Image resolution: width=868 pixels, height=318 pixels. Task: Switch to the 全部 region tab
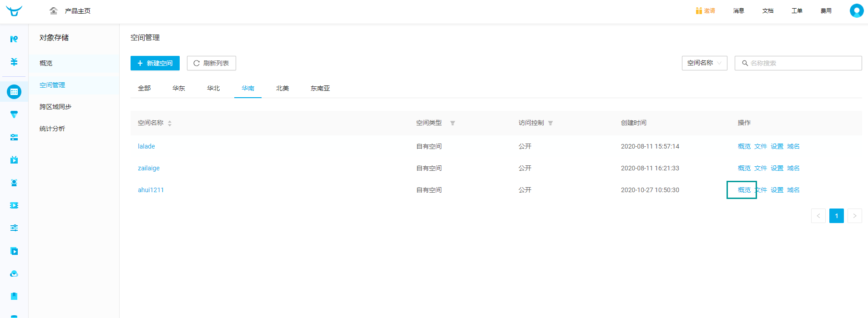144,88
